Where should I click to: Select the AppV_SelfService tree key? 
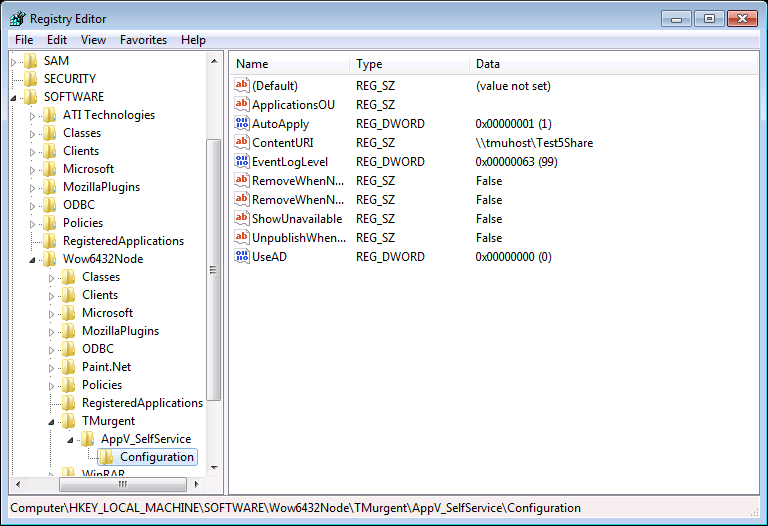click(x=145, y=439)
